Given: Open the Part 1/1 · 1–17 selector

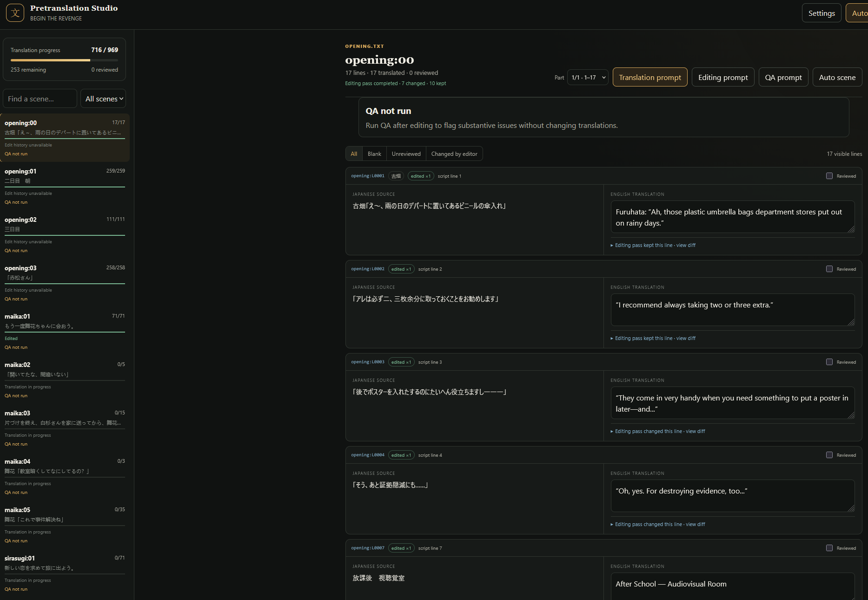Looking at the screenshot, I should [588, 78].
